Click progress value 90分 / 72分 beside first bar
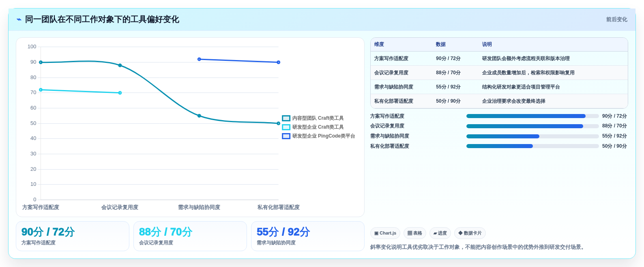This screenshot has height=267, width=644. coord(614,116)
